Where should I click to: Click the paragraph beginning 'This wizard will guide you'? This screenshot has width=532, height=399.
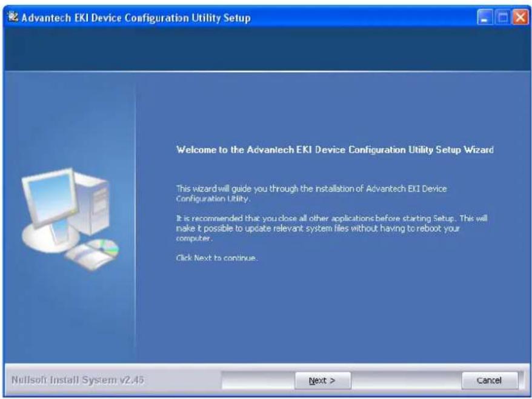[311, 194]
